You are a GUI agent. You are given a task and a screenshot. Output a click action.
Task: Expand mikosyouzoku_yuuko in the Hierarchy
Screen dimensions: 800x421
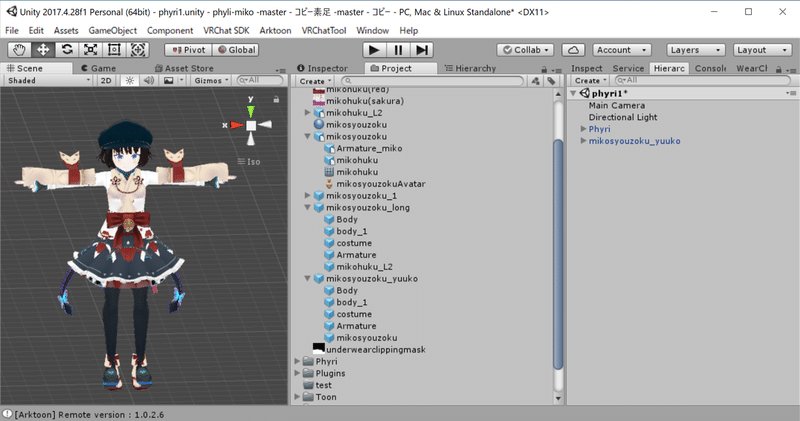coord(583,141)
